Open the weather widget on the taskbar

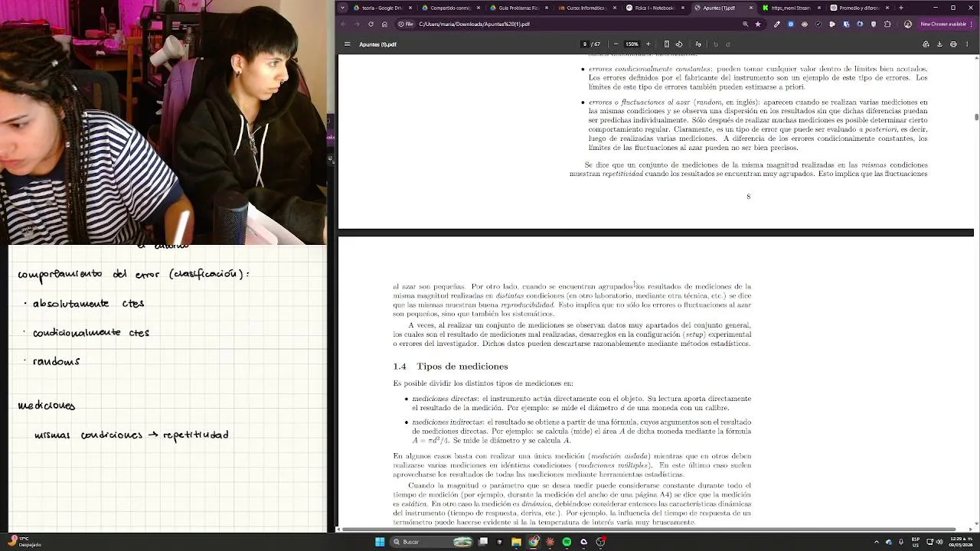[x=24, y=542]
